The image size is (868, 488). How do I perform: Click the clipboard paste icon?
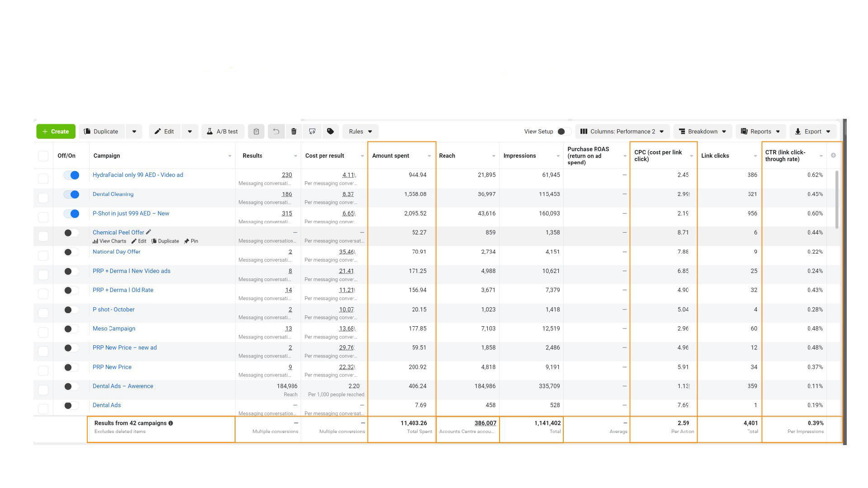point(256,131)
